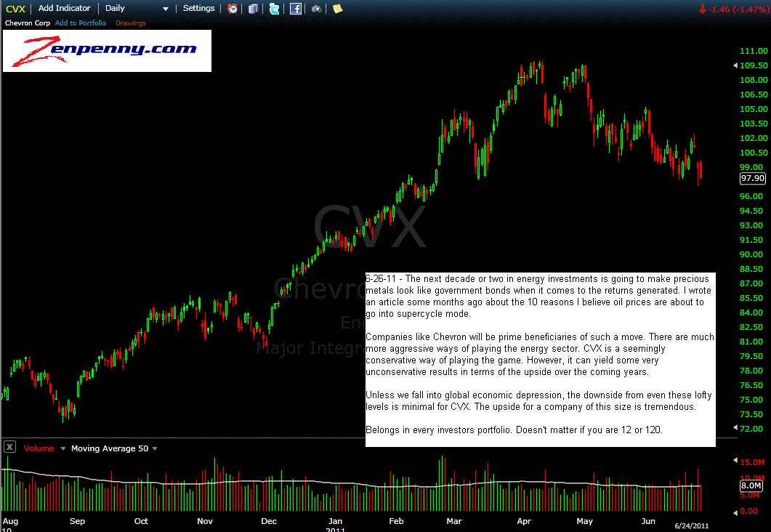Click the Drawings link

(x=131, y=23)
